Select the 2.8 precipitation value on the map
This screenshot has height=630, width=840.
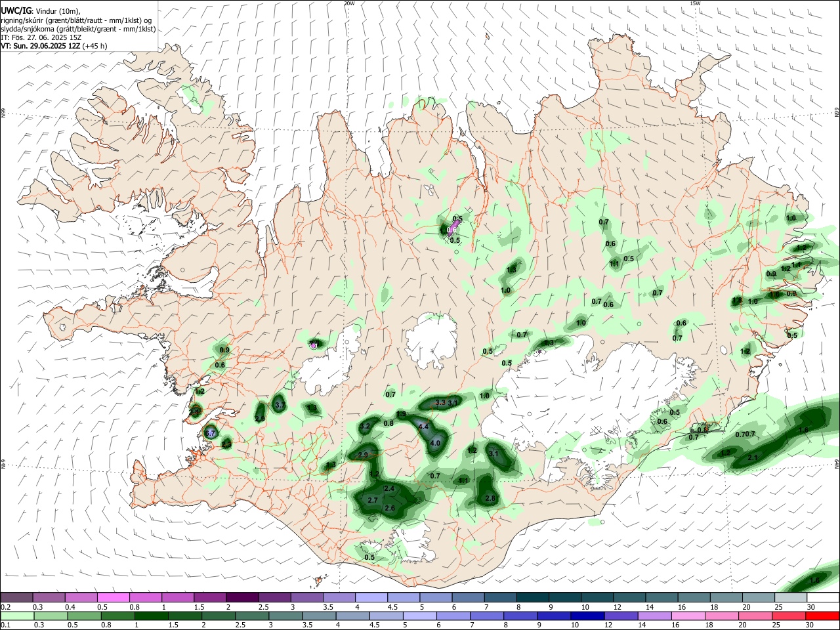point(490,498)
